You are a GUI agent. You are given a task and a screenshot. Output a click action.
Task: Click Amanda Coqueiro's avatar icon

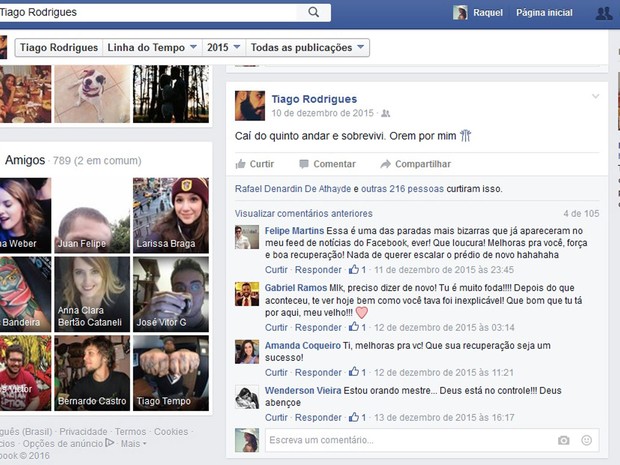247,352
